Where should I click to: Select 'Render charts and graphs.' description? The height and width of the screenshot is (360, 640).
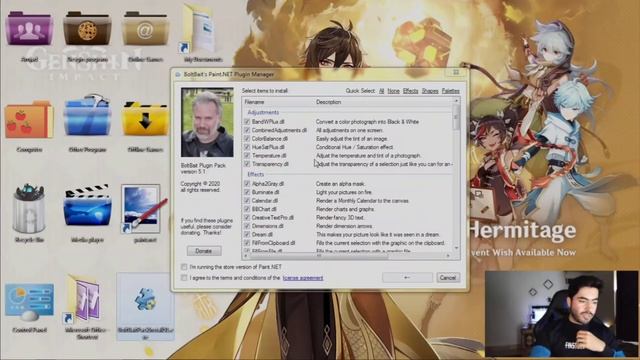coord(345,209)
